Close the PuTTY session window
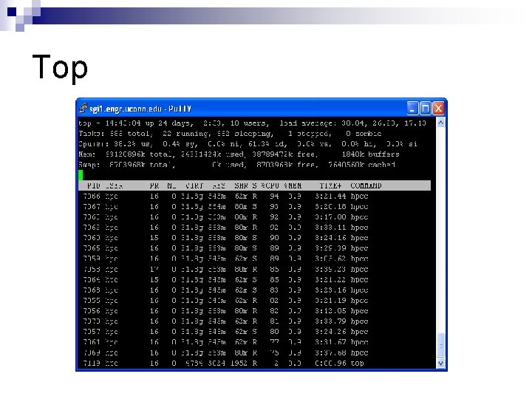Image resolution: width=532 pixels, height=399 pixels. point(438,108)
